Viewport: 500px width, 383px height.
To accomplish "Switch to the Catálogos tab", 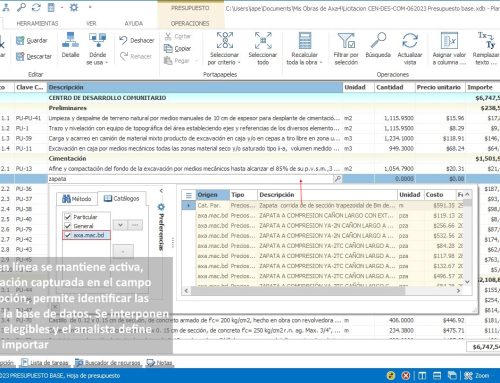I will tap(122, 198).
